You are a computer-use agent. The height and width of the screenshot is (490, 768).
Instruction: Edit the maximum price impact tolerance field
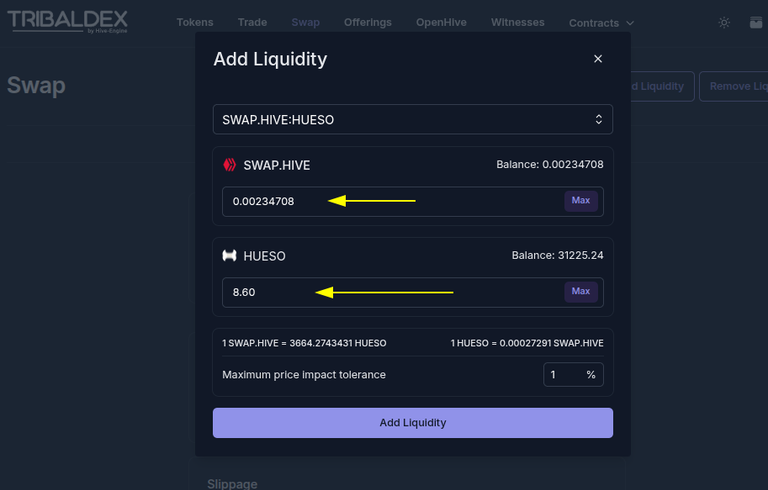pos(573,375)
